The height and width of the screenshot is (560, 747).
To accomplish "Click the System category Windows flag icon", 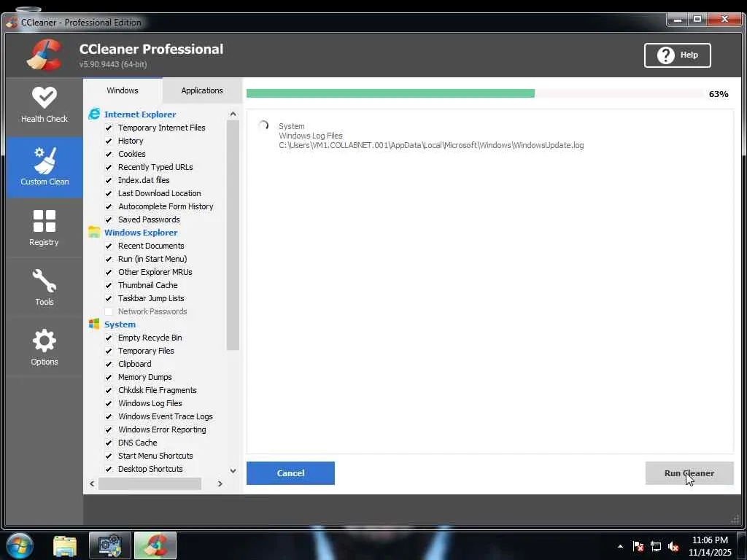I will pyautogui.click(x=94, y=324).
